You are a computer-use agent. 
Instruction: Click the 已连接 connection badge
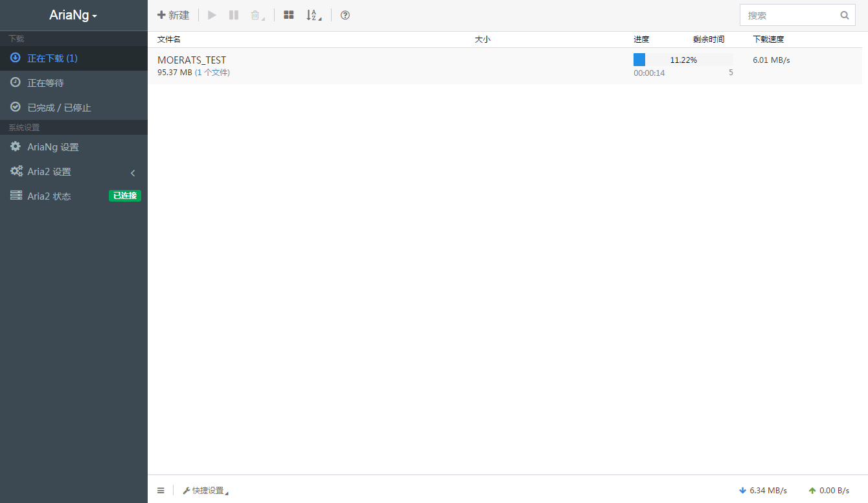coord(125,196)
